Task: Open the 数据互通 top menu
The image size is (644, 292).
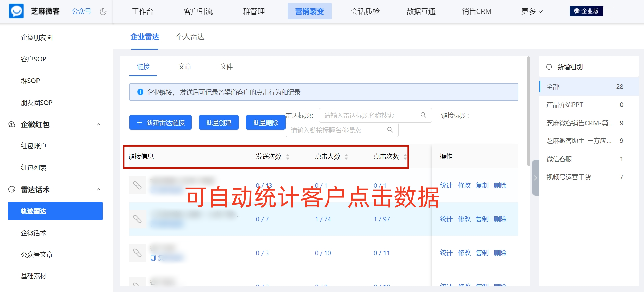Action: pos(421,11)
